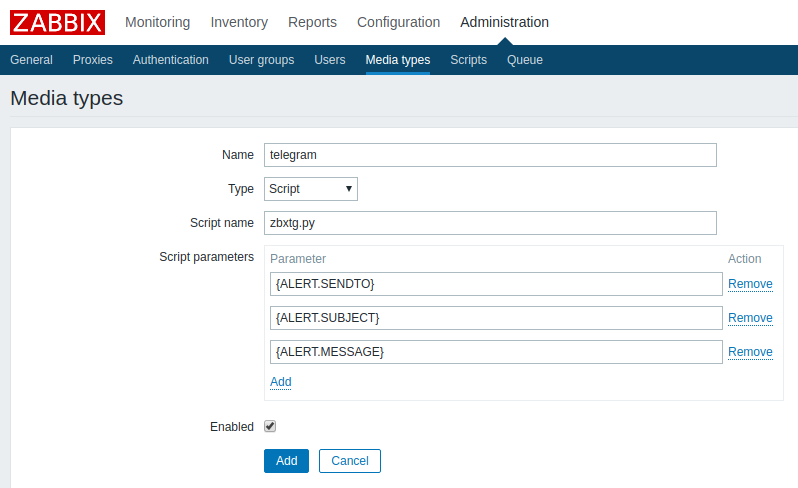Remove the {ALERT.MESSAGE} parameter
The width and height of the screenshot is (798, 488).
tap(751, 352)
